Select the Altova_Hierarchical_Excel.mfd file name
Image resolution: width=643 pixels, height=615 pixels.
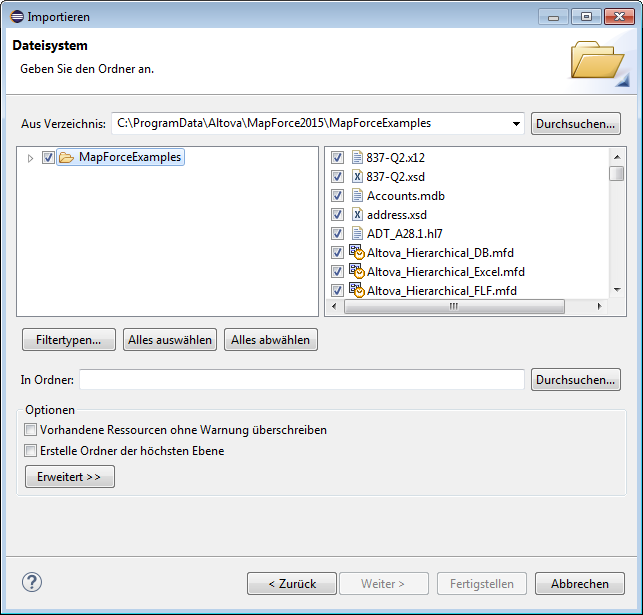click(x=446, y=271)
